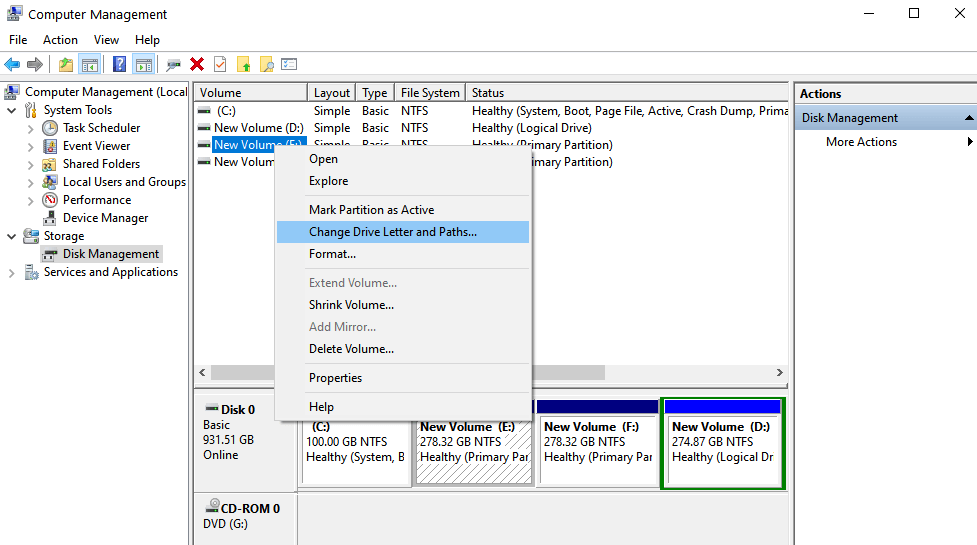Click More Actions in Actions pane
Image resolution: width=977 pixels, height=545 pixels.
(861, 142)
